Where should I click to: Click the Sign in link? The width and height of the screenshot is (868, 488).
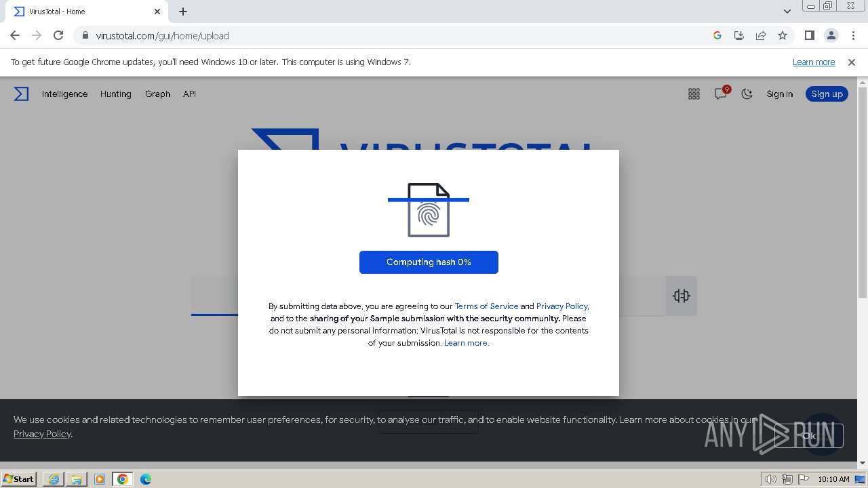[780, 94]
